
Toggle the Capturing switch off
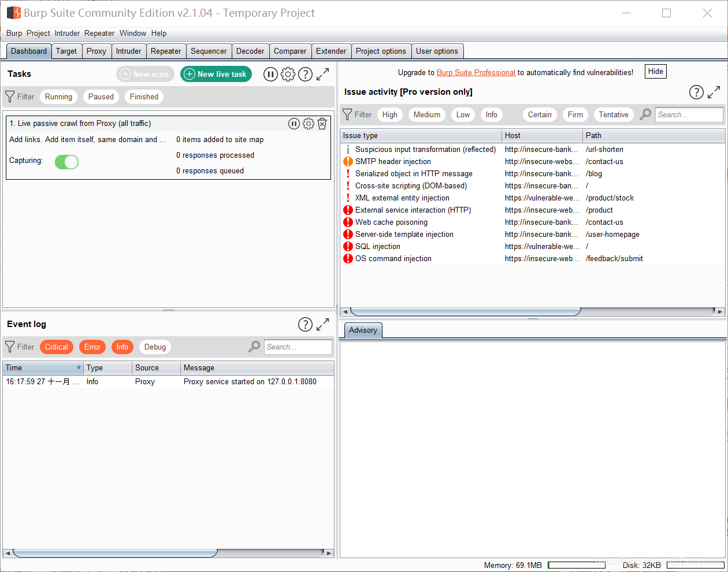click(66, 162)
